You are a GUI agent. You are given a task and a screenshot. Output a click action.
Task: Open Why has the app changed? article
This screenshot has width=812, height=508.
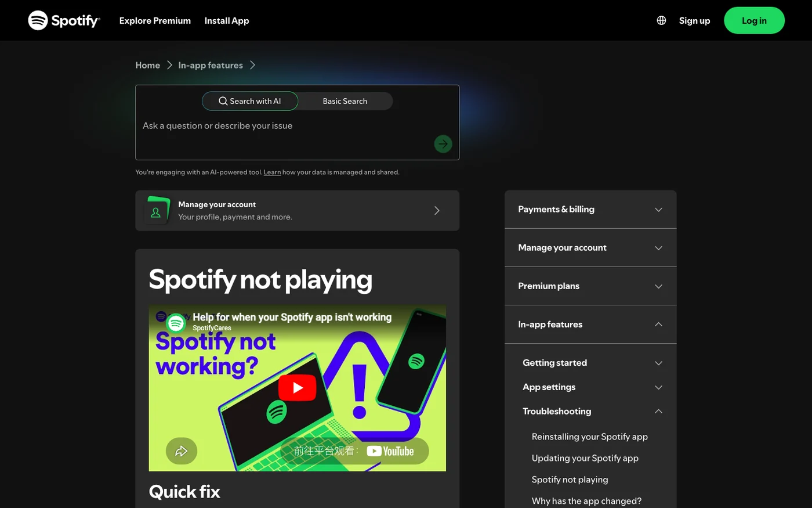586,501
